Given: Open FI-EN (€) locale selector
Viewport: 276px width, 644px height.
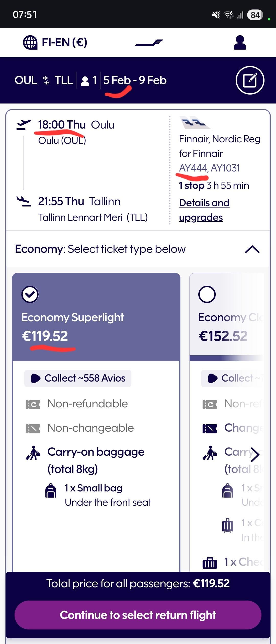Looking at the screenshot, I should click(x=64, y=42).
